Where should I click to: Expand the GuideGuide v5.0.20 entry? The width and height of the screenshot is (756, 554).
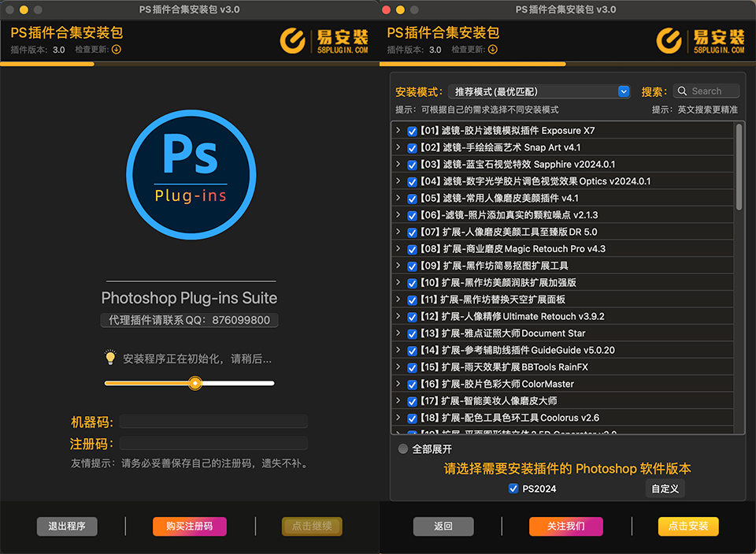400,350
